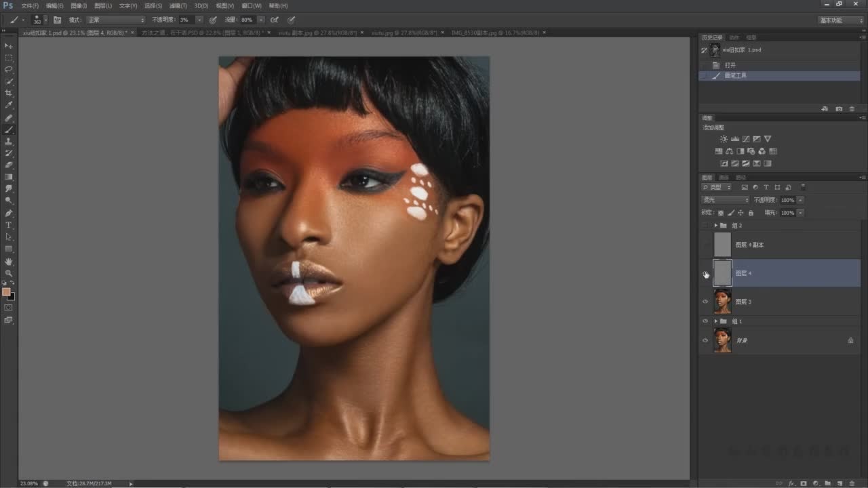The width and height of the screenshot is (868, 488).
Task: Open the 文件(F) menu
Action: pos(31,5)
